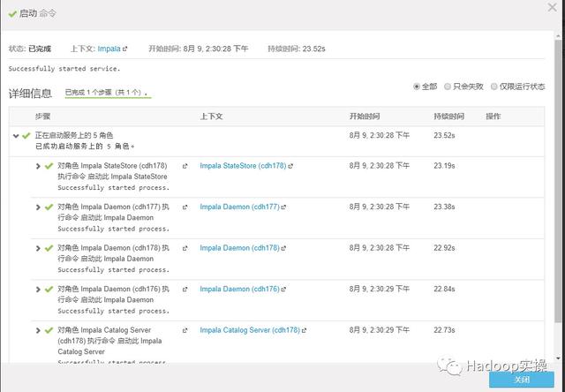The width and height of the screenshot is (565, 392).
Task: Click external icon after Impala Daemon (cdh178) link
Action: pos(283,248)
